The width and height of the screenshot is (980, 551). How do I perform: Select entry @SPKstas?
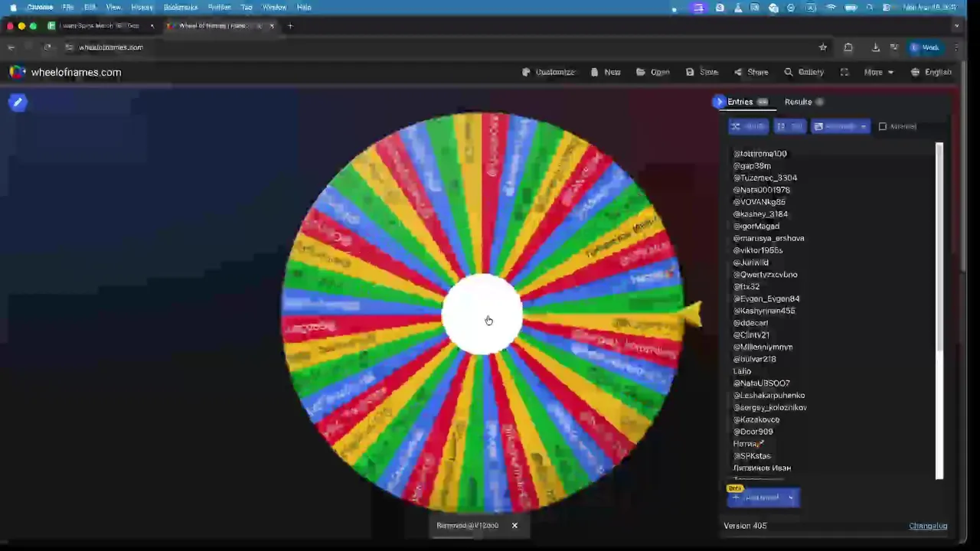pos(752,456)
